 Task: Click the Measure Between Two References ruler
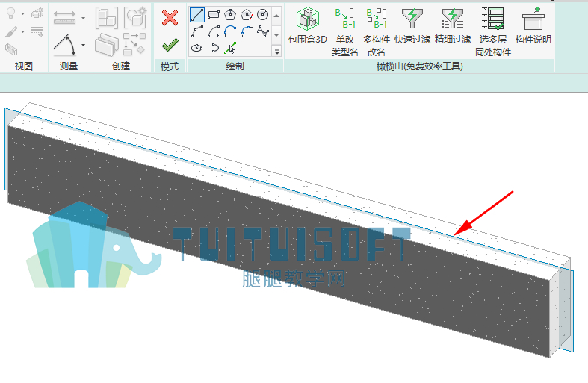pyautogui.click(x=64, y=17)
